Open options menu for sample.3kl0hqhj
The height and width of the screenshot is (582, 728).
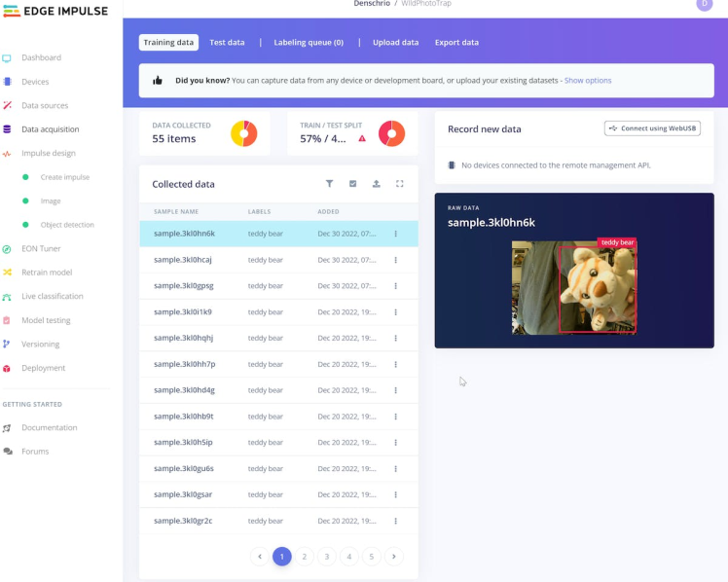[395, 338]
